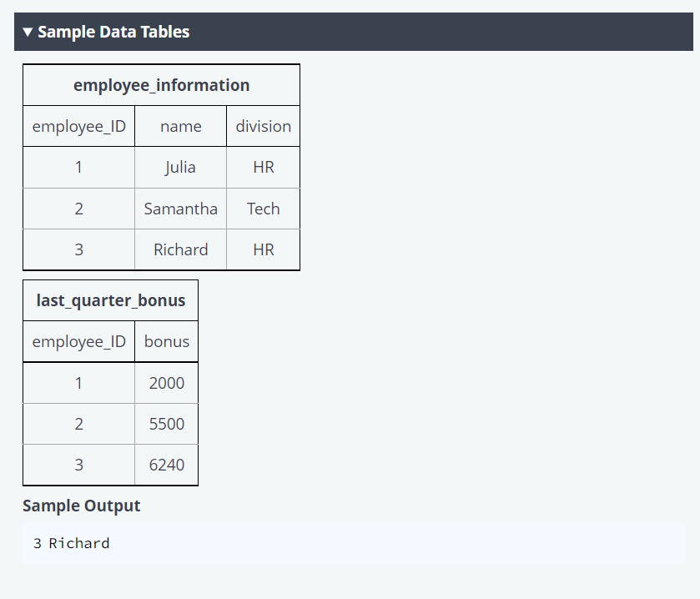The height and width of the screenshot is (599, 700).
Task: Click the Sample Data Tables header text
Action: pyautogui.click(x=113, y=33)
